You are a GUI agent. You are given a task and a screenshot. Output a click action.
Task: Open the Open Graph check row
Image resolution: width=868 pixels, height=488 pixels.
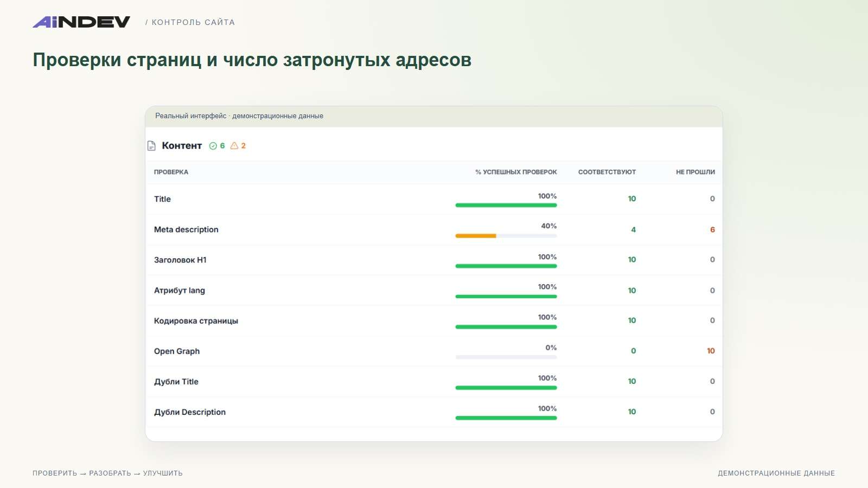click(434, 351)
